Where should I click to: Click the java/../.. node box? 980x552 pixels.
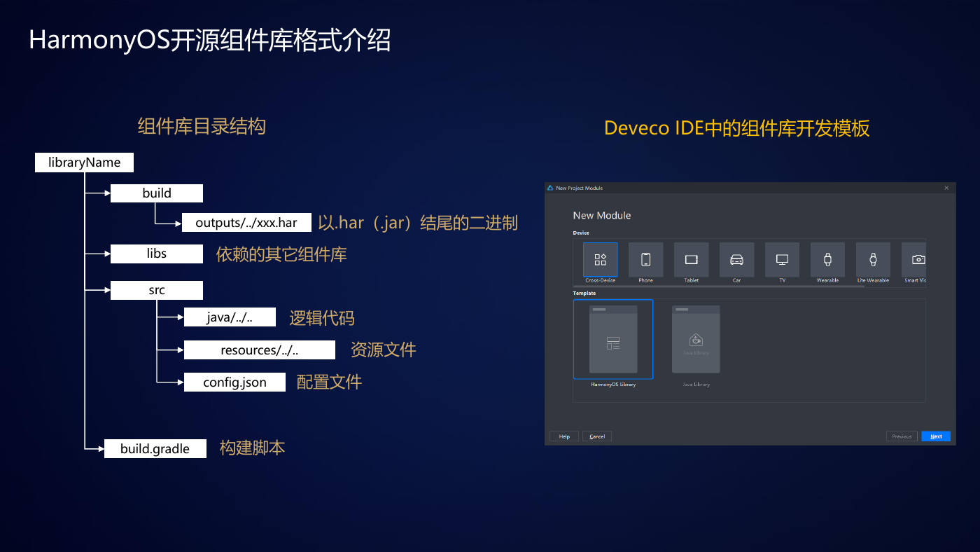click(230, 317)
